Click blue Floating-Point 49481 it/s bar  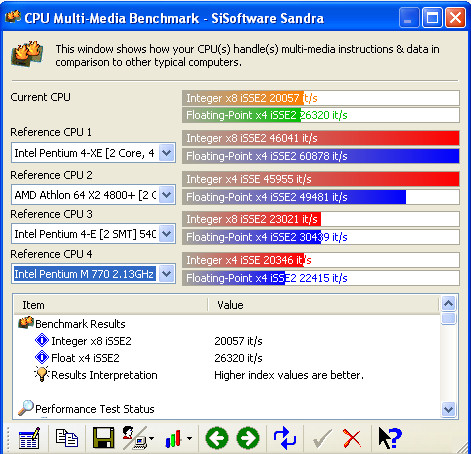[x=321, y=197]
